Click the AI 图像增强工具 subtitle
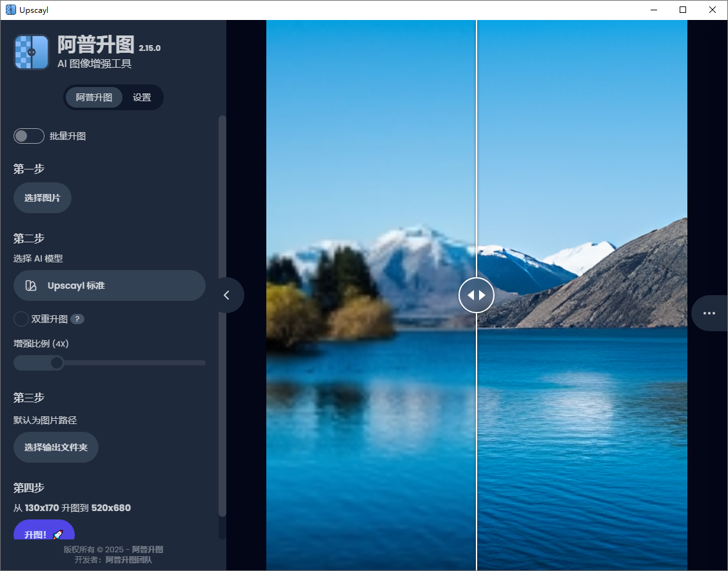This screenshot has height=571, width=728. pyautogui.click(x=95, y=64)
